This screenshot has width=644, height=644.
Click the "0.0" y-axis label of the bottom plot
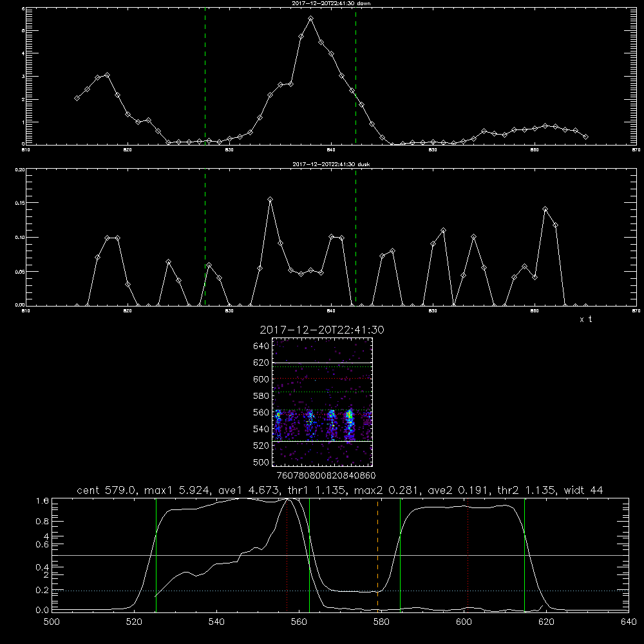point(43,611)
